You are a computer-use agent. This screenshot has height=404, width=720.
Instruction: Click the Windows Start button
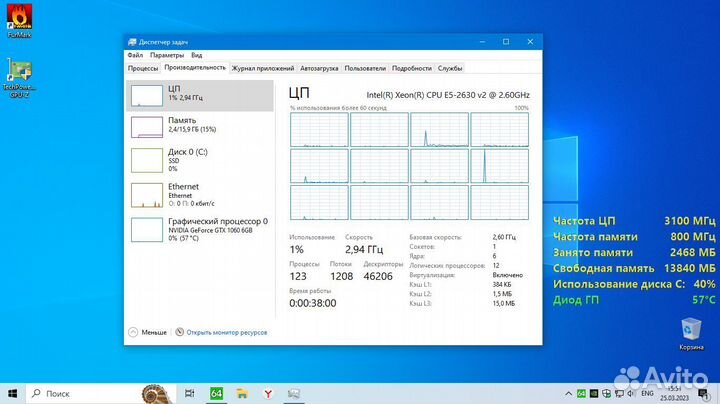pyautogui.click(x=12, y=393)
